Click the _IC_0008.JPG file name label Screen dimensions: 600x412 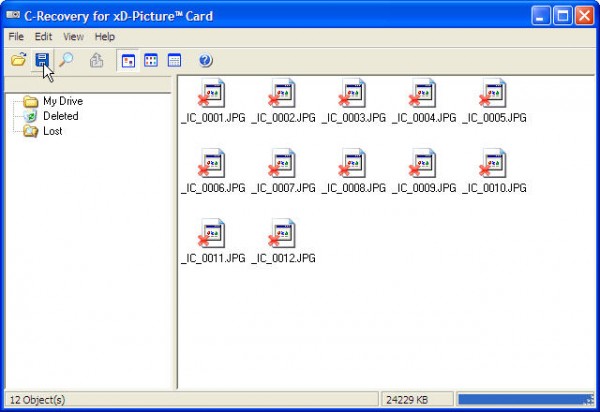tap(354, 188)
